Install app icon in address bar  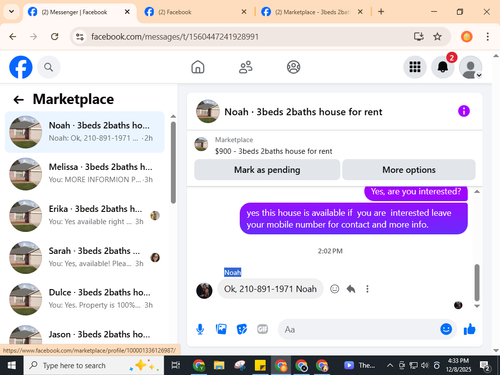coord(419,36)
